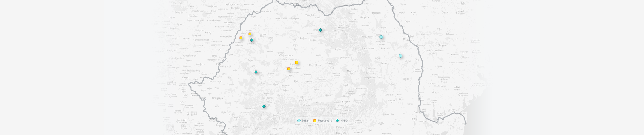Click the Alba Iulia city label
Image resolution: width=644 pixels, height=135 pixels.
click(x=286, y=86)
